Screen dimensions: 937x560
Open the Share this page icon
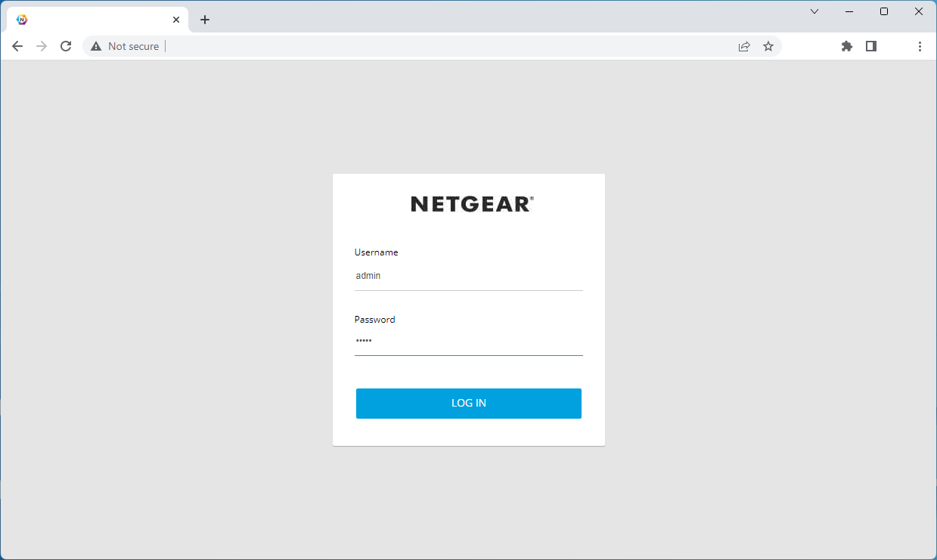point(744,46)
